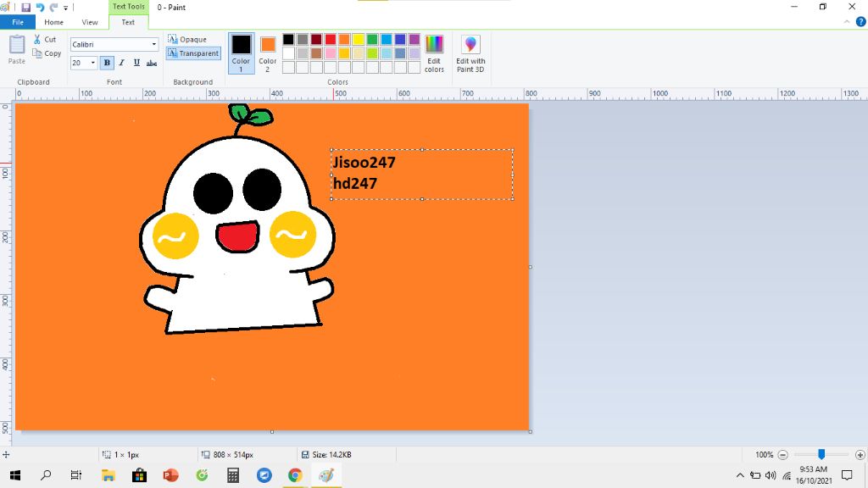Open the Zoom app from the taskbar
The height and width of the screenshot is (488, 868).
[x=264, y=475]
